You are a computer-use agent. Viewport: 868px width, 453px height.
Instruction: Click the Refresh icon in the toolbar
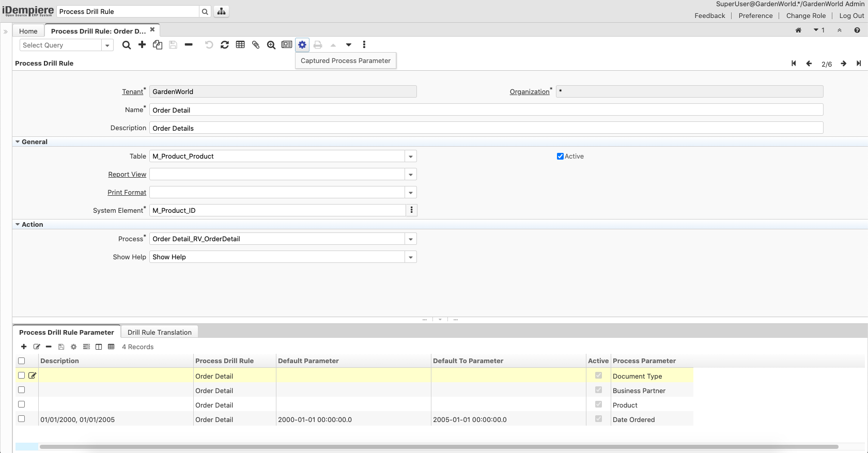point(225,45)
